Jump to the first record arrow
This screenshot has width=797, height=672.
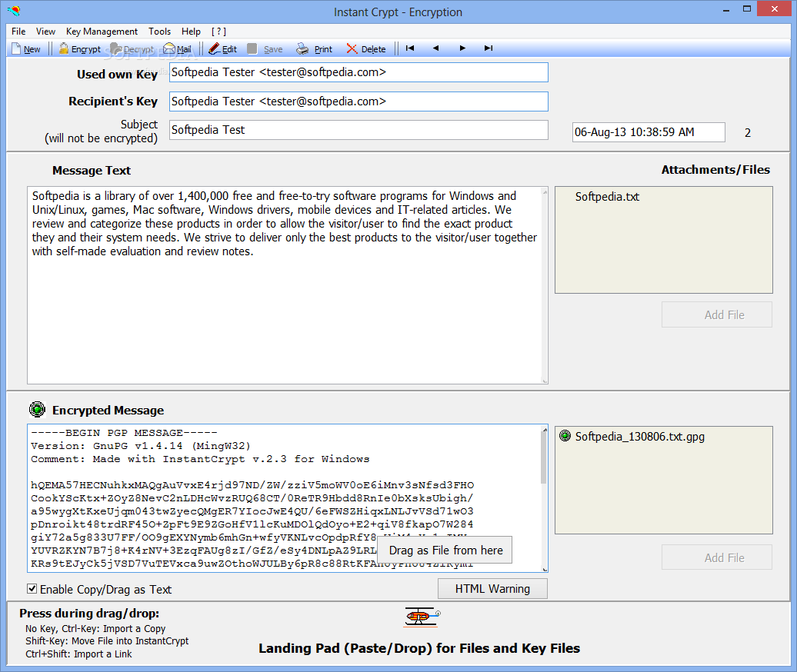click(410, 48)
